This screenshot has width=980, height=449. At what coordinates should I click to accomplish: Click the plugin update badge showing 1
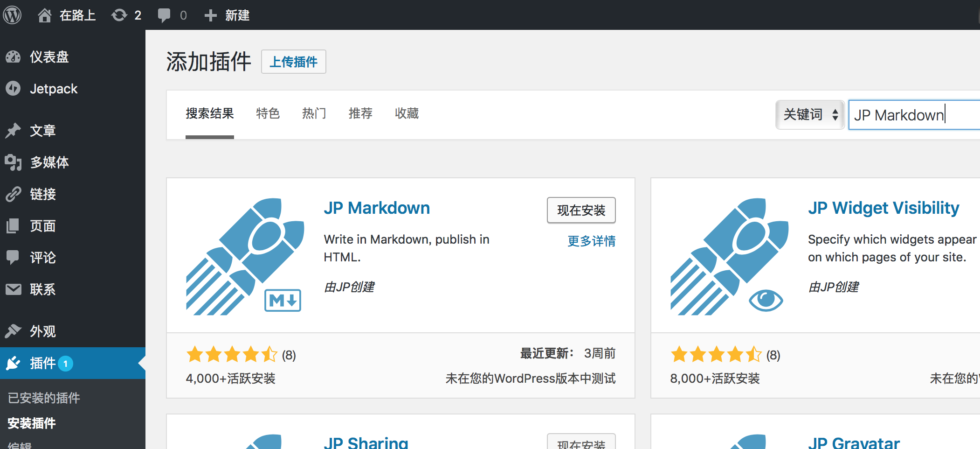[66, 364]
